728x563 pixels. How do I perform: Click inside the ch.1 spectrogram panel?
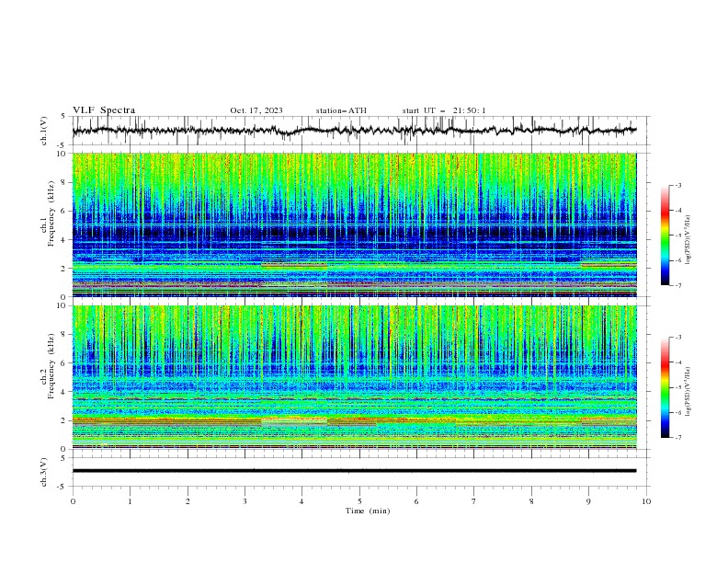click(x=354, y=224)
